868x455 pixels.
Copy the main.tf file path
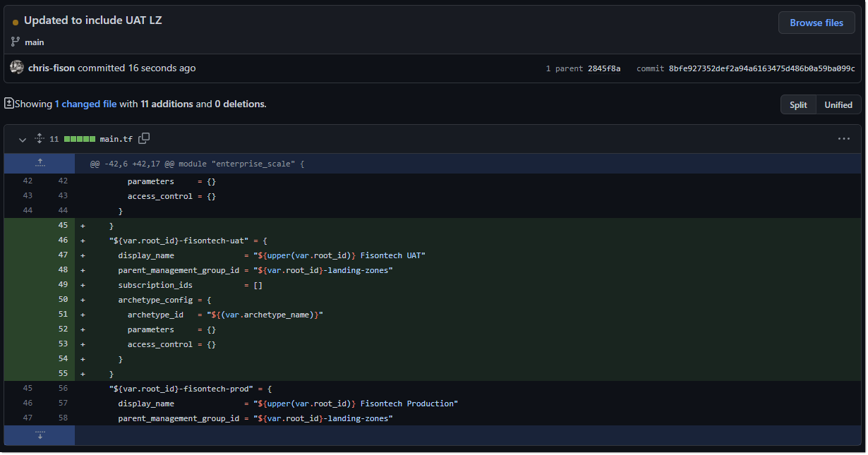[144, 139]
